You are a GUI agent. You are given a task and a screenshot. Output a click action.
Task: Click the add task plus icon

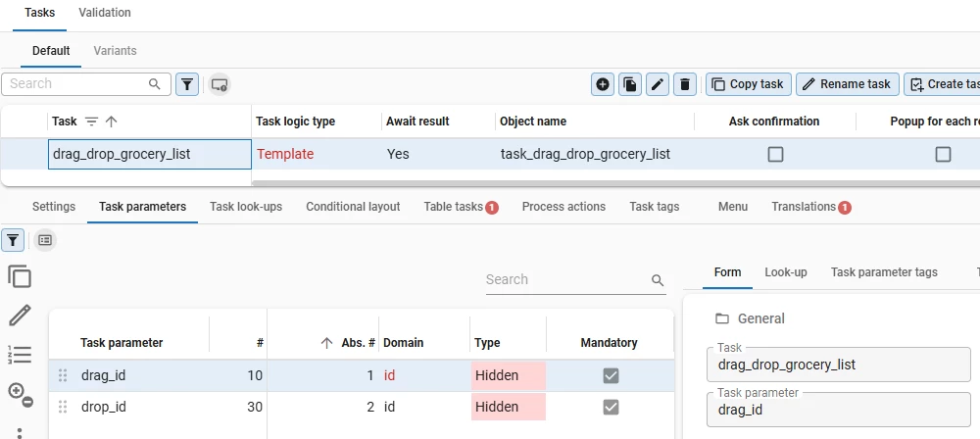tap(603, 84)
